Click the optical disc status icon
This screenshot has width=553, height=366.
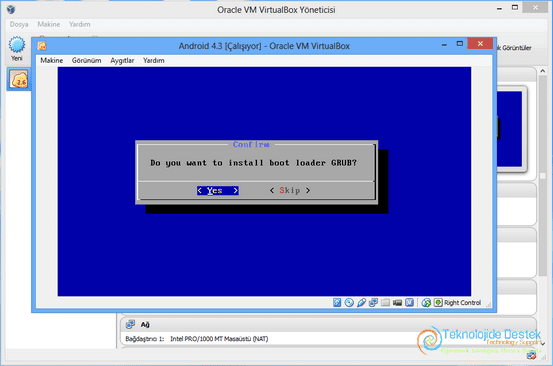[x=349, y=303]
